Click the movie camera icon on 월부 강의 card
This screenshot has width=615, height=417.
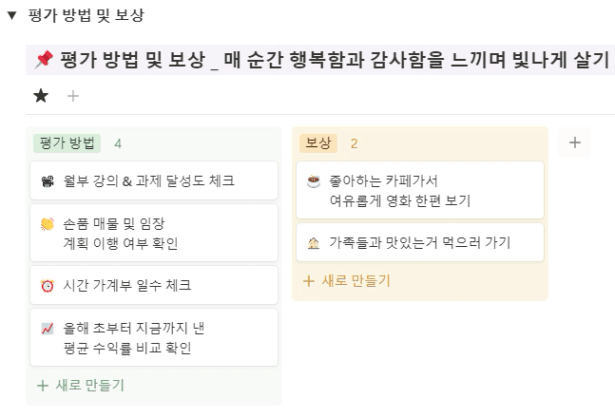[x=47, y=181]
